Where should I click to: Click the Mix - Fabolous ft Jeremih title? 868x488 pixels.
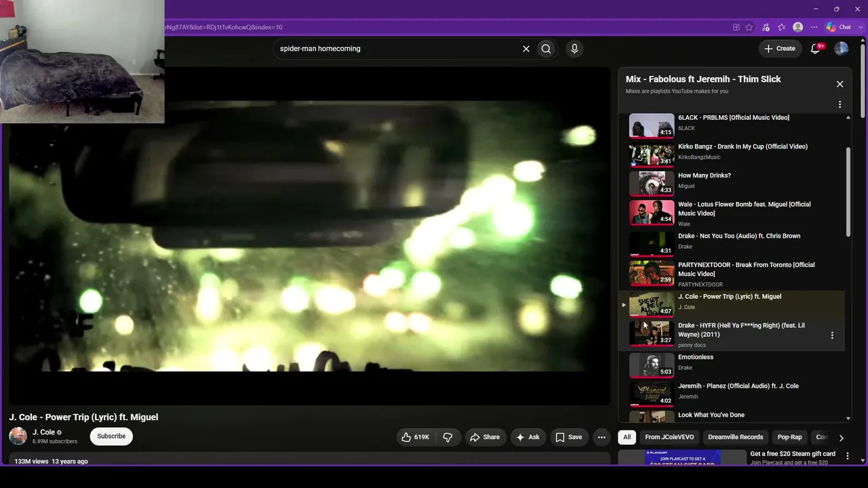tap(703, 79)
